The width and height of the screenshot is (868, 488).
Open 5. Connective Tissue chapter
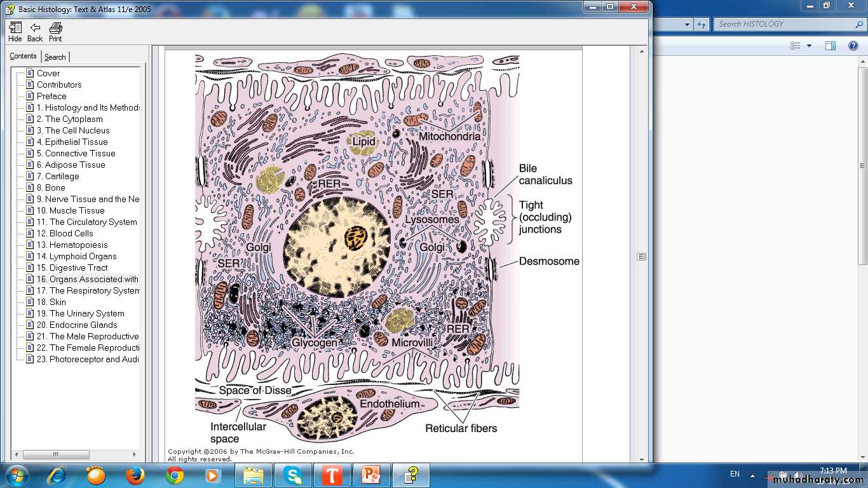(76, 153)
